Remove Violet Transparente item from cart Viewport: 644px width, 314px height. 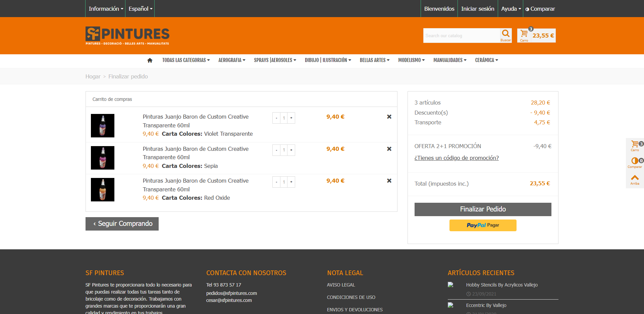(389, 117)
